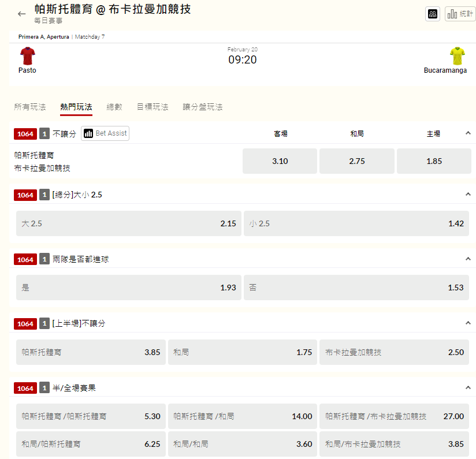Click the Bucaramanga team name

[x=445, y=70]
